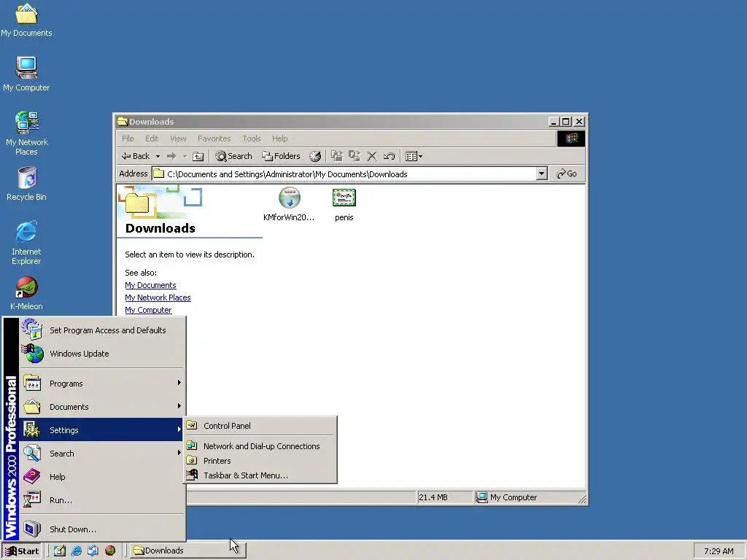Follow the My Documents link

click(x=150, y=285)
